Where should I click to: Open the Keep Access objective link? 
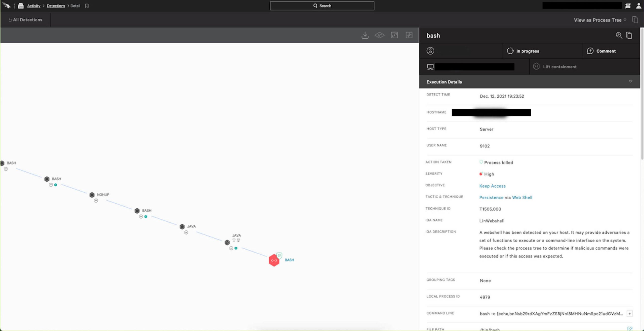tap(492, 186)
